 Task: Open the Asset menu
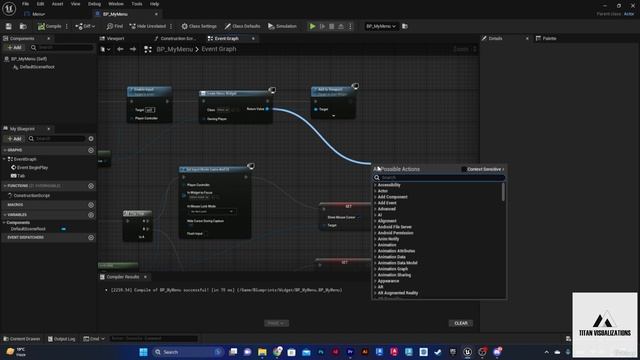(57, 4)
